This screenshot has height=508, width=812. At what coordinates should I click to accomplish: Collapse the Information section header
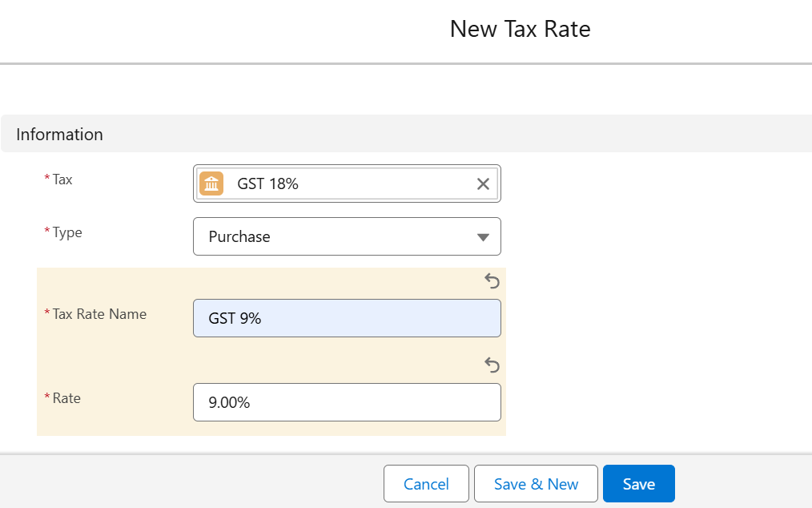coord(60,135)
